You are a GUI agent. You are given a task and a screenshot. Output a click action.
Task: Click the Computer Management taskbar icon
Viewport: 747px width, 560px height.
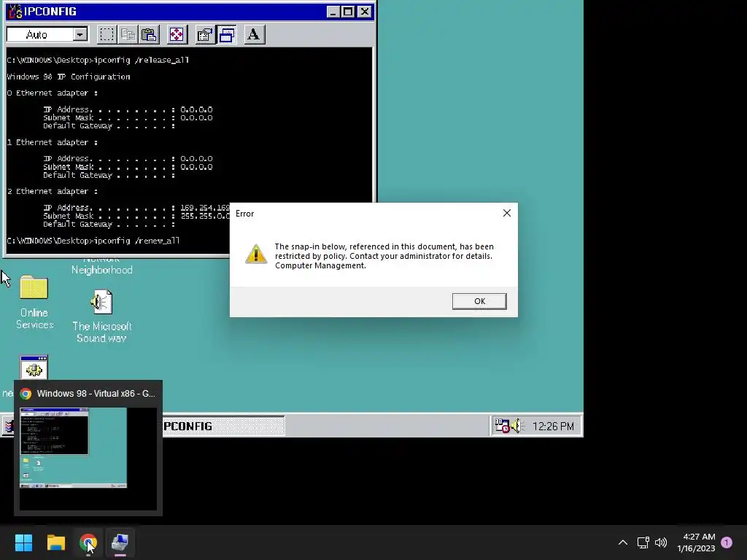pos(120,542)
